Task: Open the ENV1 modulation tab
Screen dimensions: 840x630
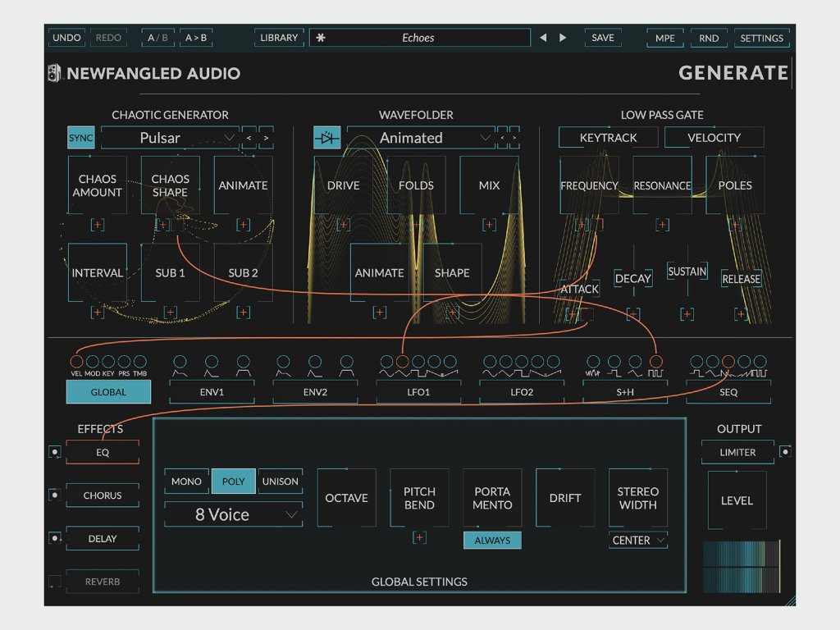Action: [212, 392]
